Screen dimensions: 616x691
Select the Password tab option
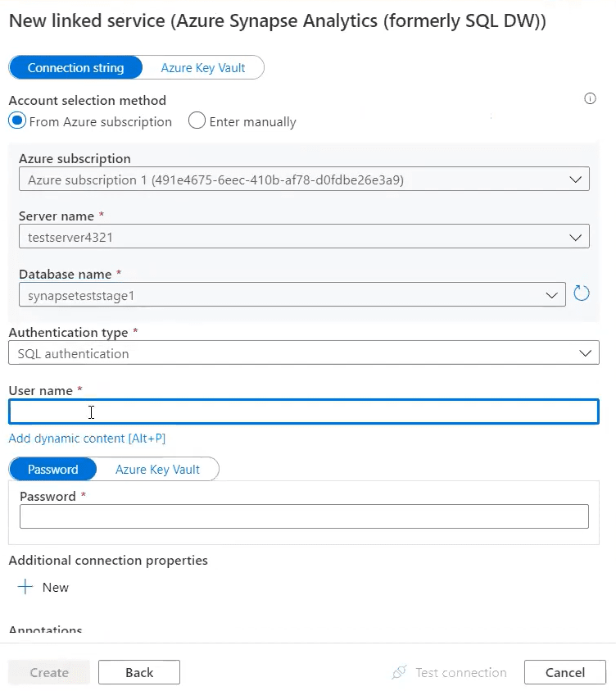[x=53, y=470]
